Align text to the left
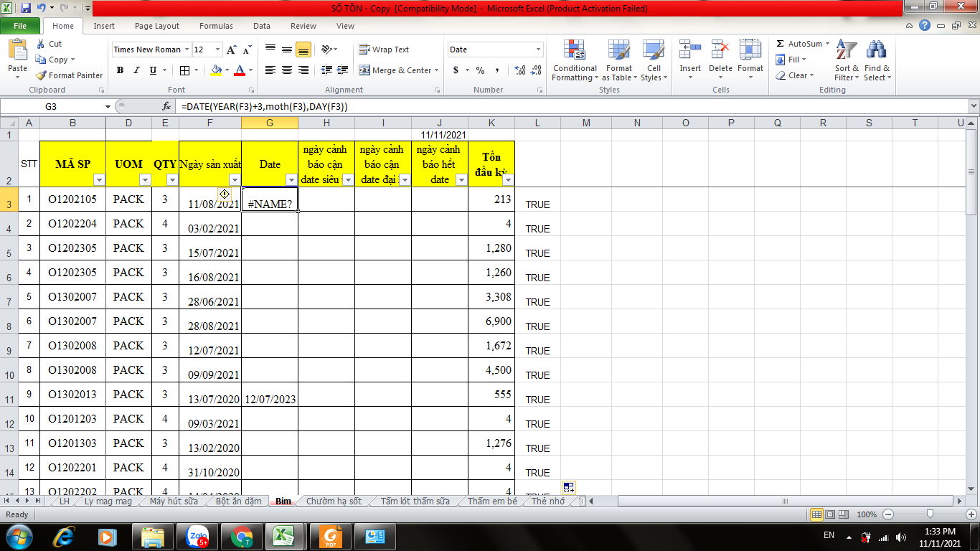This screenshot has width=980, height=551. point(270,70)
